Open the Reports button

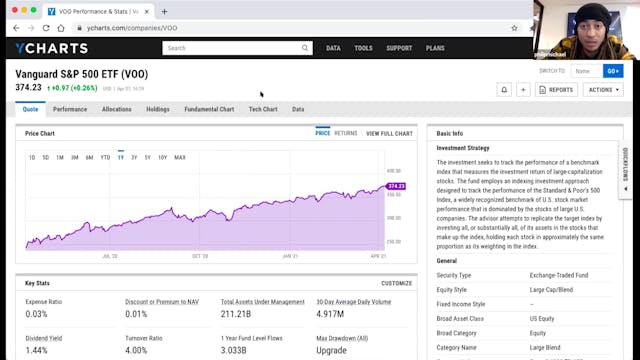556,90
